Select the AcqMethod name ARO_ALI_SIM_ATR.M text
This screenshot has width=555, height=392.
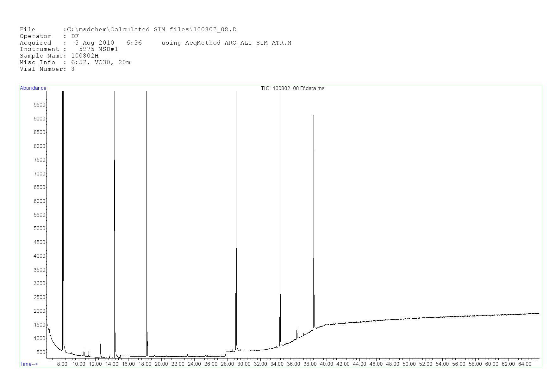[258, 43]
